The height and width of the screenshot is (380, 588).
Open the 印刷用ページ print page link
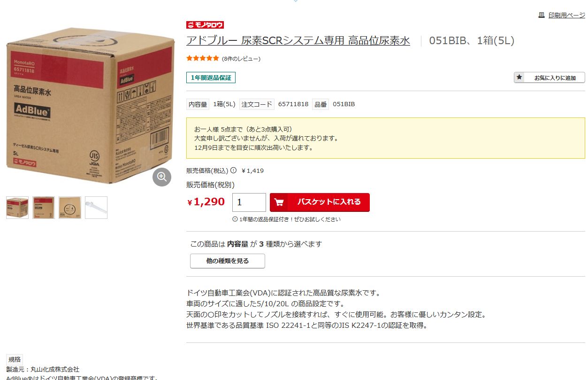coord(567,16)
